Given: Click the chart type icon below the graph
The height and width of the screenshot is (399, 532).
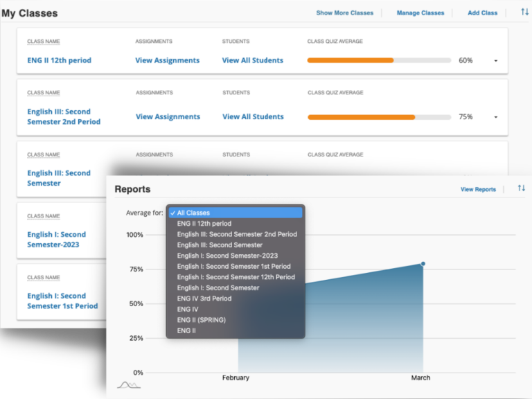Looking at the screenshot, I should click(x=129, y=384).
